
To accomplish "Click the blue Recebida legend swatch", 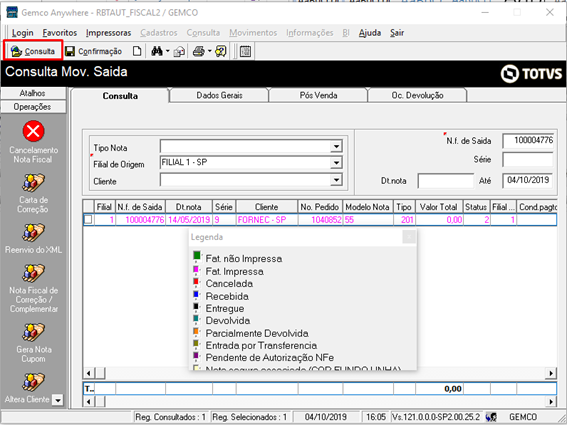I will 196,294.
